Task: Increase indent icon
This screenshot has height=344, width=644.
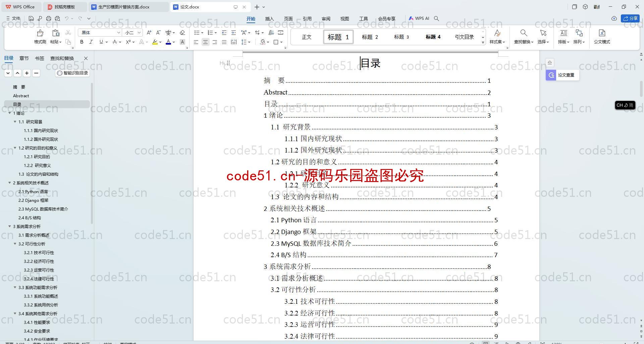Action: pos(233,33)
